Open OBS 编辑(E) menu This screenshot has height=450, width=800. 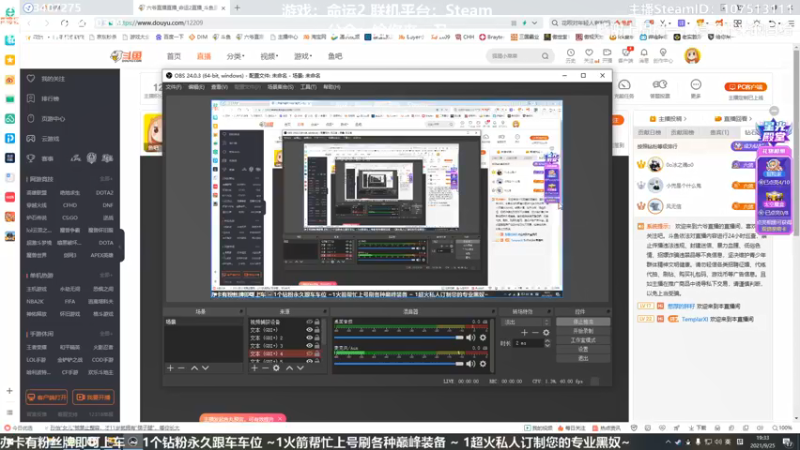click(196, 87)
